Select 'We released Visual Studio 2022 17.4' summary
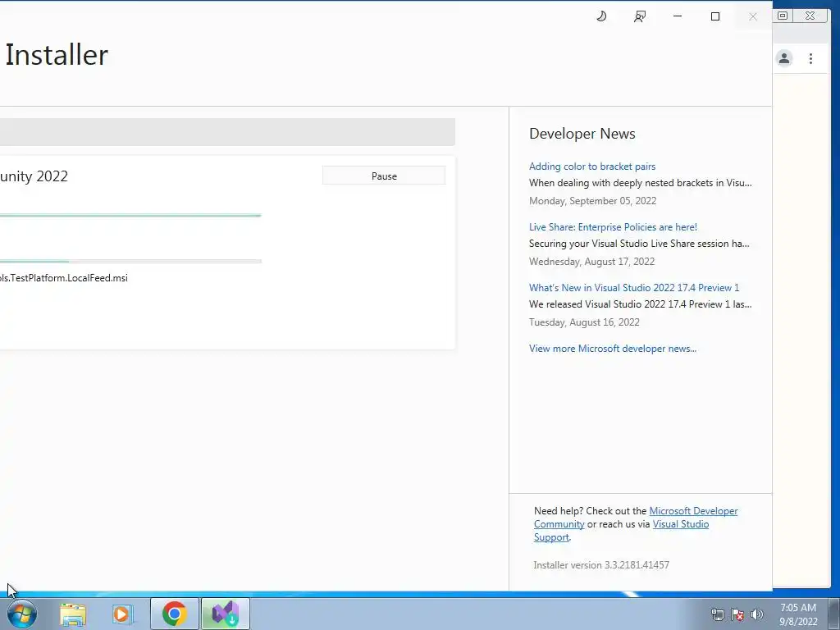 (x=640, y=304)
